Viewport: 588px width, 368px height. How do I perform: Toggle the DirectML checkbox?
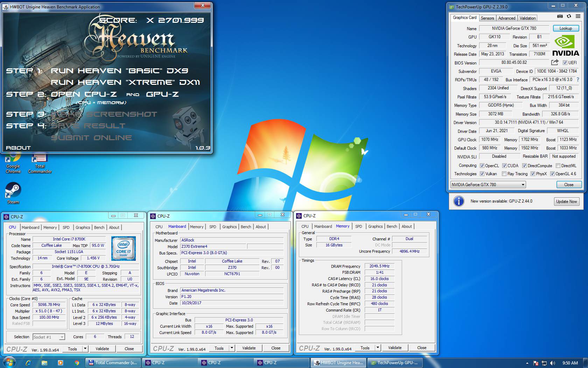558,166
